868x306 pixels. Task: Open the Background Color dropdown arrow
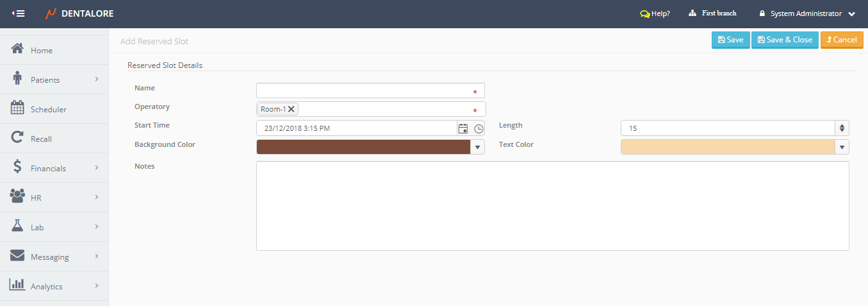click(477, 147)
